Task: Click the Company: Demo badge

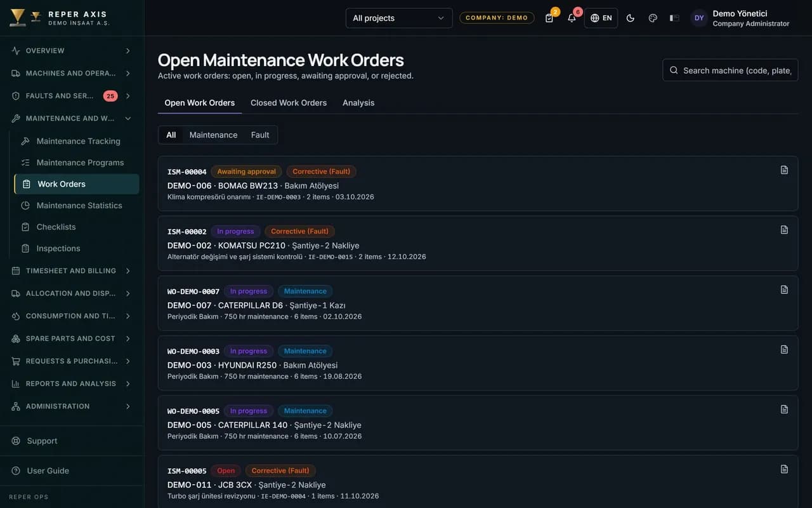Action: (497, 18)
